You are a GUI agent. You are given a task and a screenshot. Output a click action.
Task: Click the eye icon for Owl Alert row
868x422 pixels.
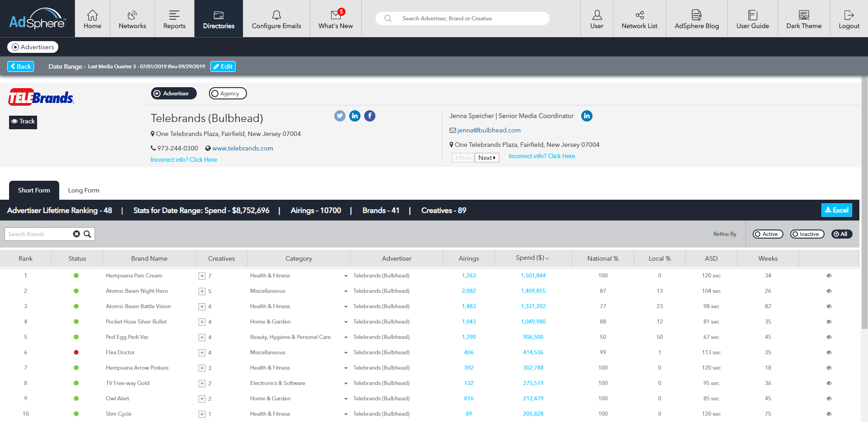pos(829,399)
